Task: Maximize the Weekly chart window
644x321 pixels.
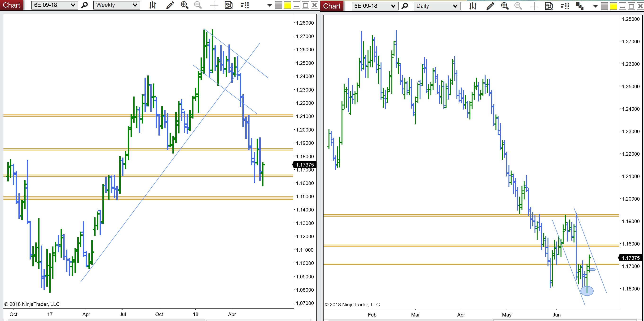Action: [x=306, y=5]
